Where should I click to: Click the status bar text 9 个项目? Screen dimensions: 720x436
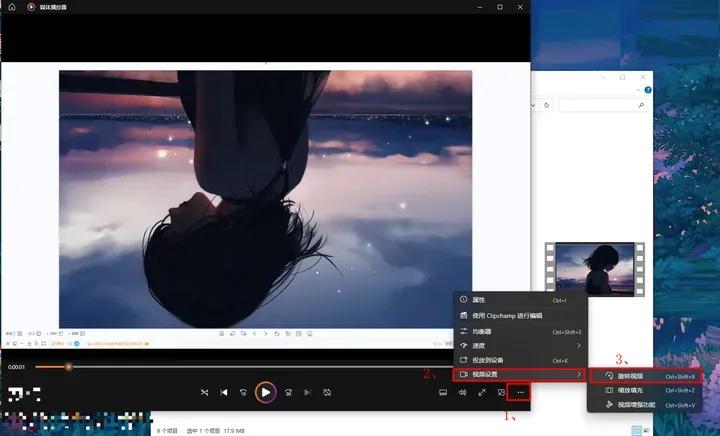pyautogui.click(x=167, y=431)
